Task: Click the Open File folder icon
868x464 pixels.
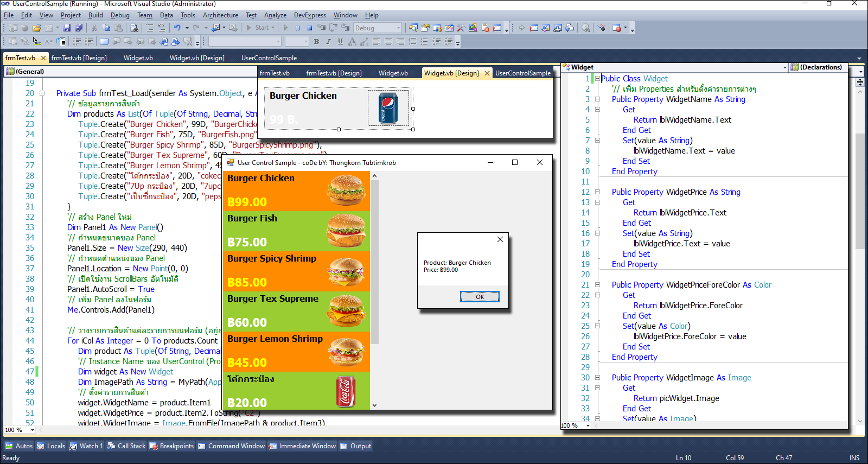Action: 37,28
